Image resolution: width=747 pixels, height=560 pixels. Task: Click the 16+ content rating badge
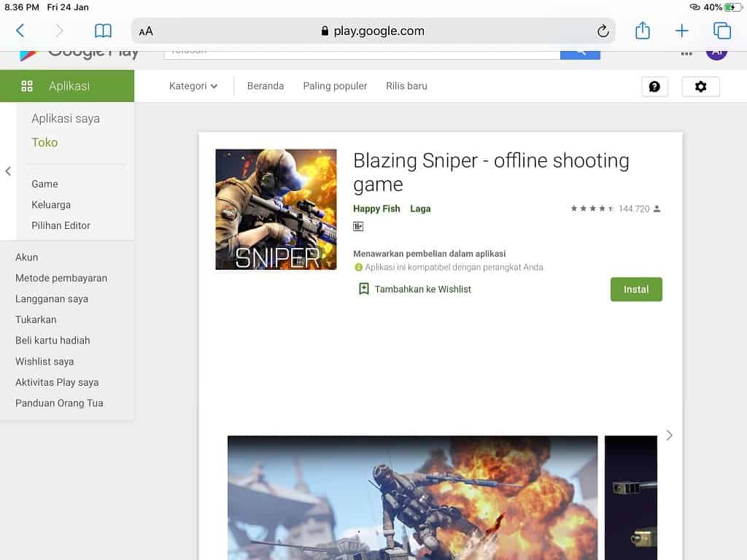point(358,227)
